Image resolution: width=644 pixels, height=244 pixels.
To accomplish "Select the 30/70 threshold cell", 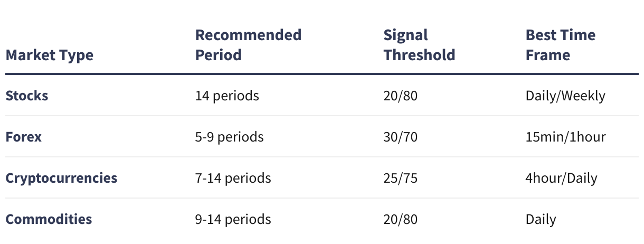I will tap(401, 137).
